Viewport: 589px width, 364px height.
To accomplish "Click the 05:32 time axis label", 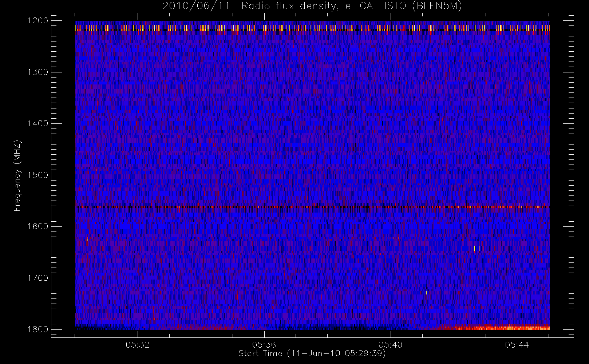I will 138,345.
